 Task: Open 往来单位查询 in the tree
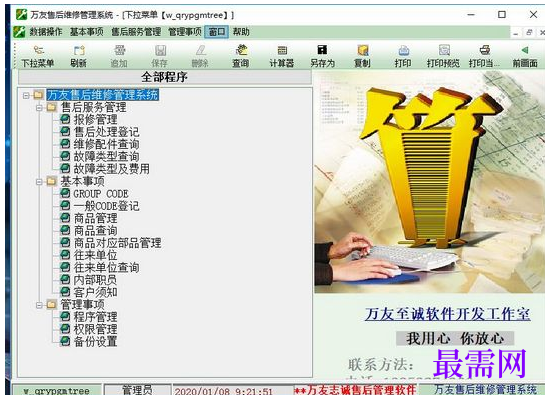pos(106,268)
